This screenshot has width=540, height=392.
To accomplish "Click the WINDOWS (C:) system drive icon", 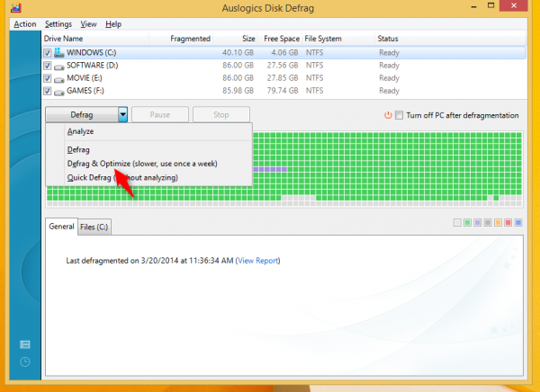I will click(58, 52).
